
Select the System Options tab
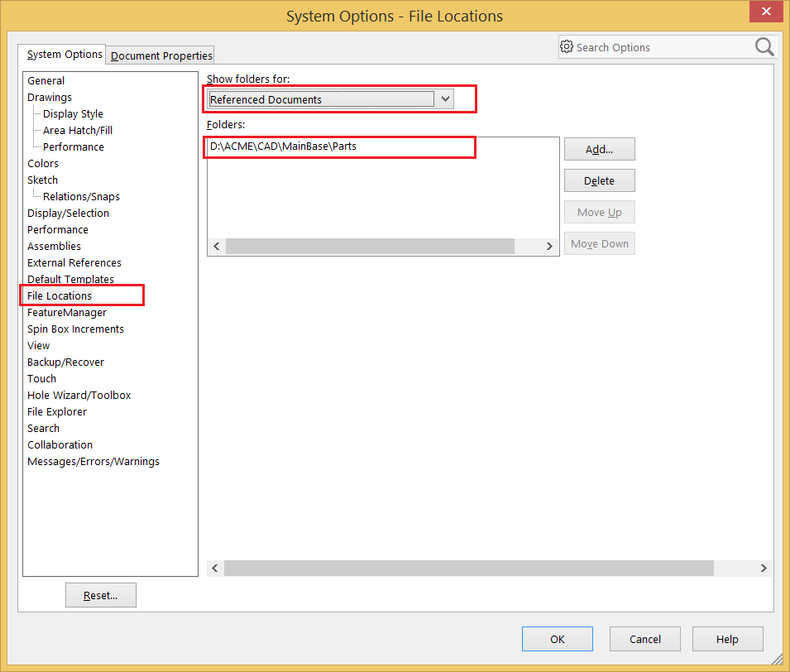click(x=65, y=55)
